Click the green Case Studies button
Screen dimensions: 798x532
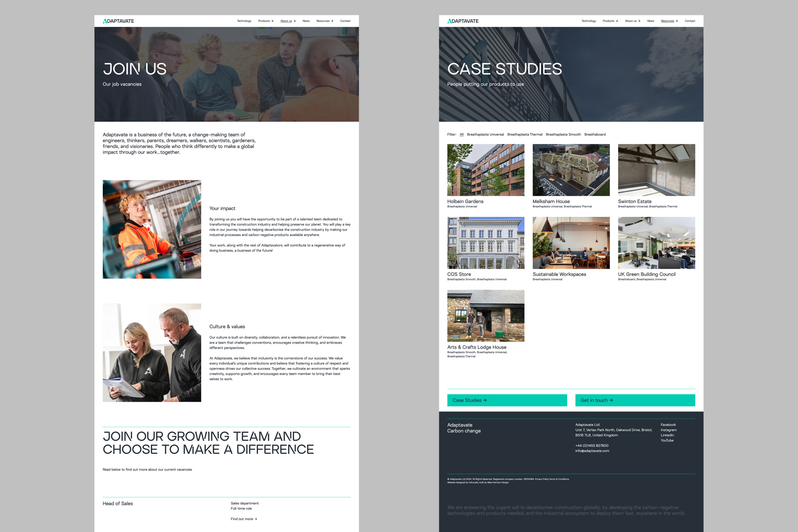click(x=507, y=400)
